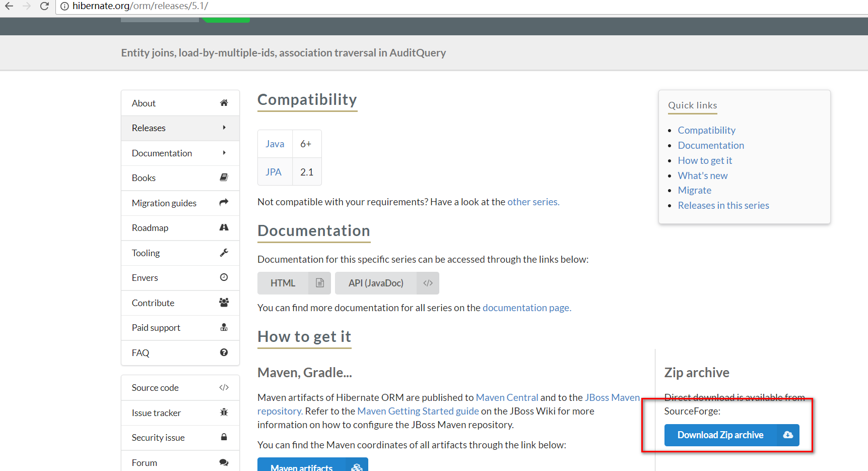Jump to Migrate quick link

coord(695,190)
